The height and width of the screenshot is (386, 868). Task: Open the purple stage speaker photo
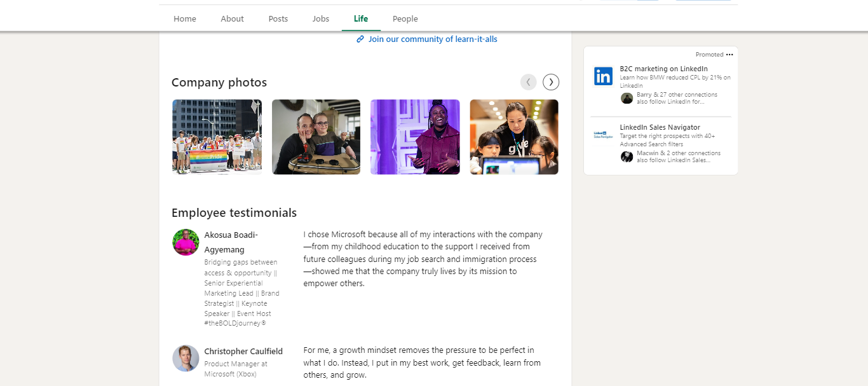pyautogui.click(x=415, y=137)
